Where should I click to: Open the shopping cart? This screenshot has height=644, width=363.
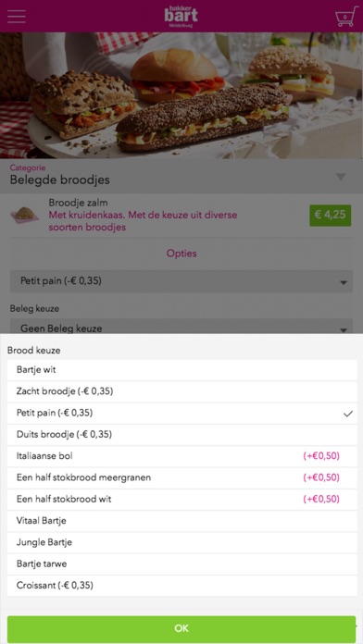point(344,17)
